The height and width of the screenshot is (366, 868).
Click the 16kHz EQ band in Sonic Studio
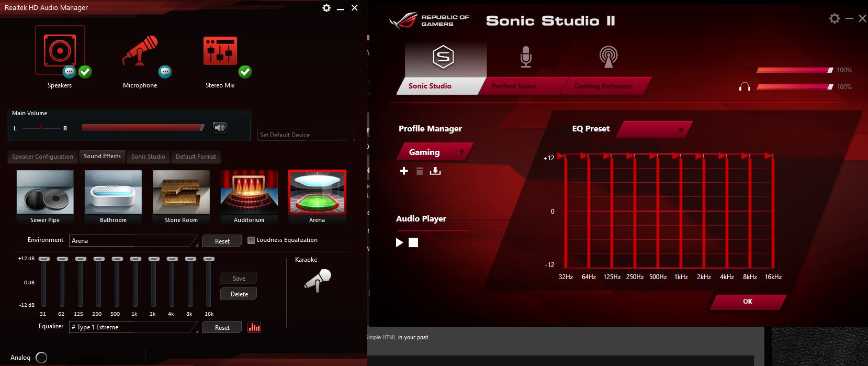[773, 211]
